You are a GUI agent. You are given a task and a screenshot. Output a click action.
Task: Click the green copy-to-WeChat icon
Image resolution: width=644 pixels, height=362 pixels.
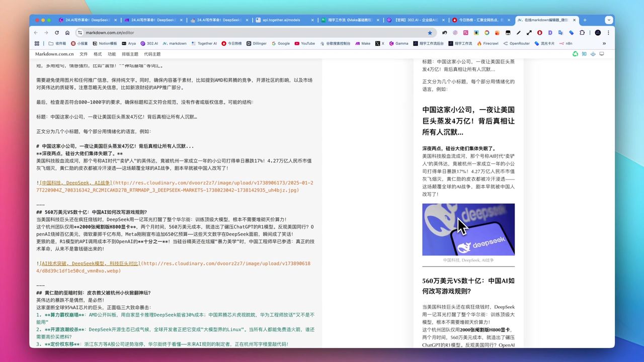coord(575,54)
